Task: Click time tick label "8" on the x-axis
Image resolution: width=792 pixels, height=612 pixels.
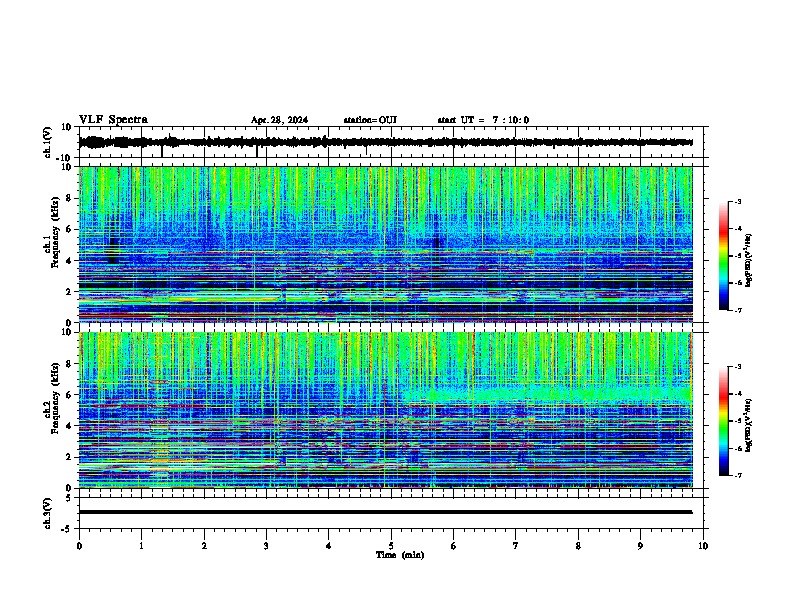Action: coord(578,546)
